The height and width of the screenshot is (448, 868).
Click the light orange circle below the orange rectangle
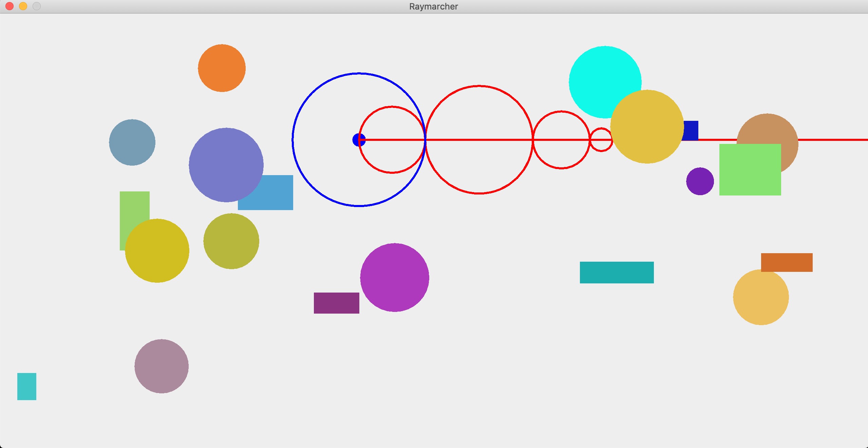click(760, 299)
